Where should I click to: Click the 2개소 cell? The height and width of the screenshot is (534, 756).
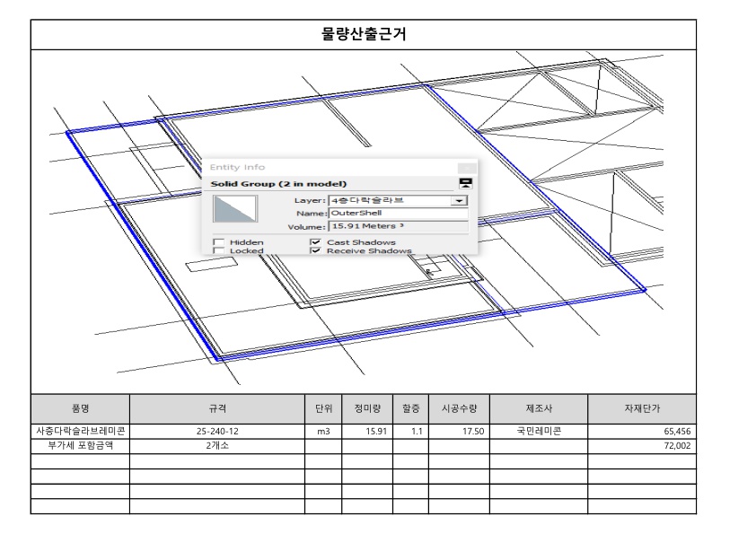point(217,446)
